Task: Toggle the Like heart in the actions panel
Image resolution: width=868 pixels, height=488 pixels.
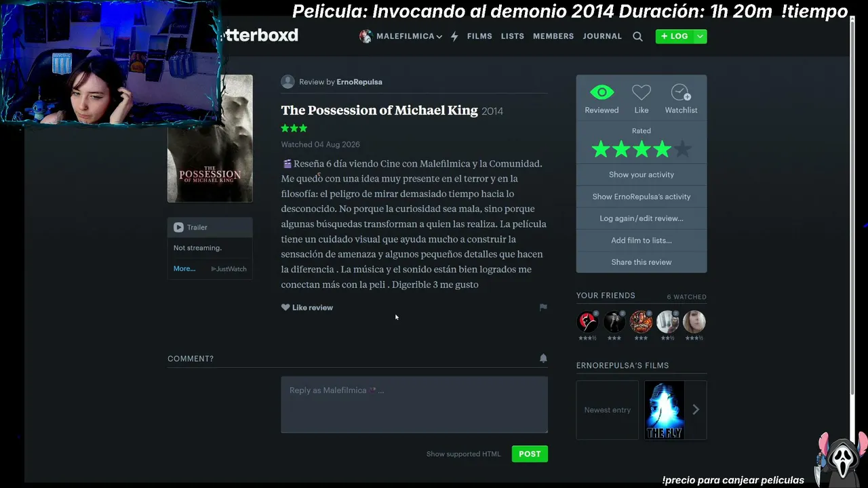Action: [x=642, y=93]
